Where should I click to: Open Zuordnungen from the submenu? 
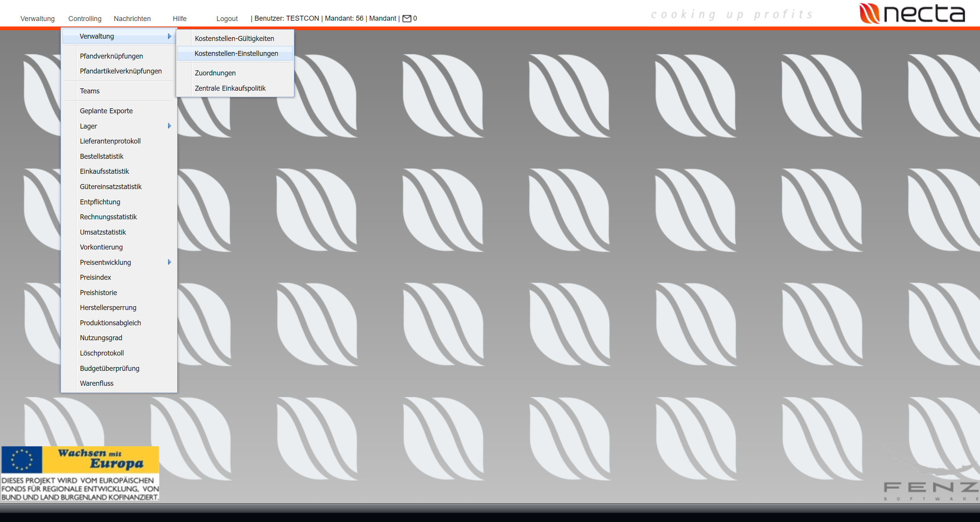click(x=215, y=73)
